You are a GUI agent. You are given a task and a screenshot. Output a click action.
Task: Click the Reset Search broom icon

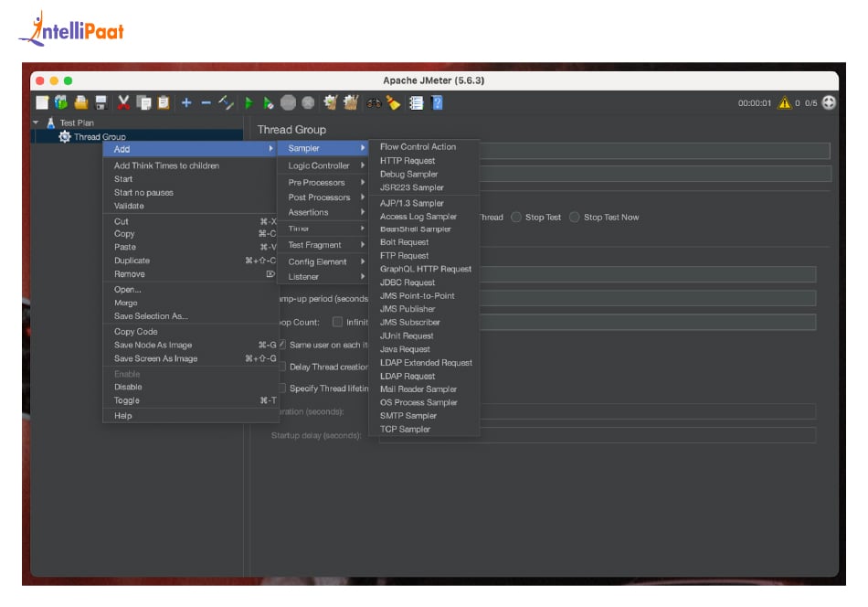click(x=393, y=102)
